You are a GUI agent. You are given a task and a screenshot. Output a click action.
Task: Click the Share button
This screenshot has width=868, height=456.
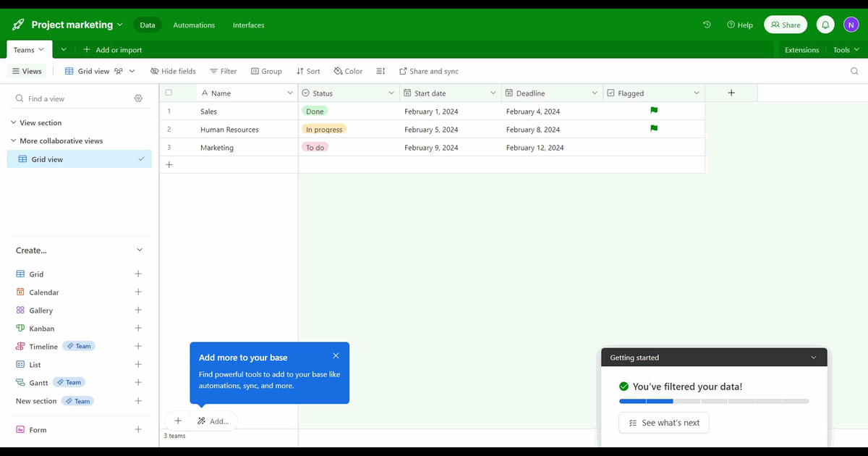pyautogui.click(x=786, y=25)
